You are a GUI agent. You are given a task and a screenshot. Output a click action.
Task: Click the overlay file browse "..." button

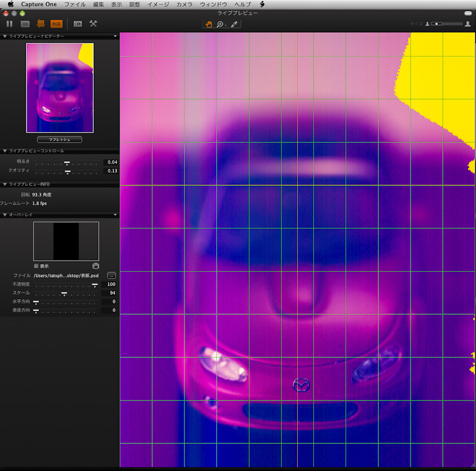[112, 276]
